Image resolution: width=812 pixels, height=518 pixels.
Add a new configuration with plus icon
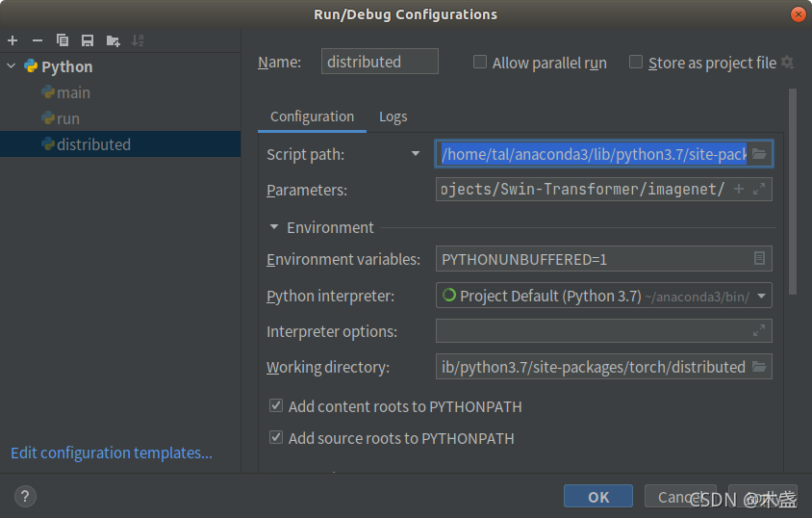coord(13,40)
